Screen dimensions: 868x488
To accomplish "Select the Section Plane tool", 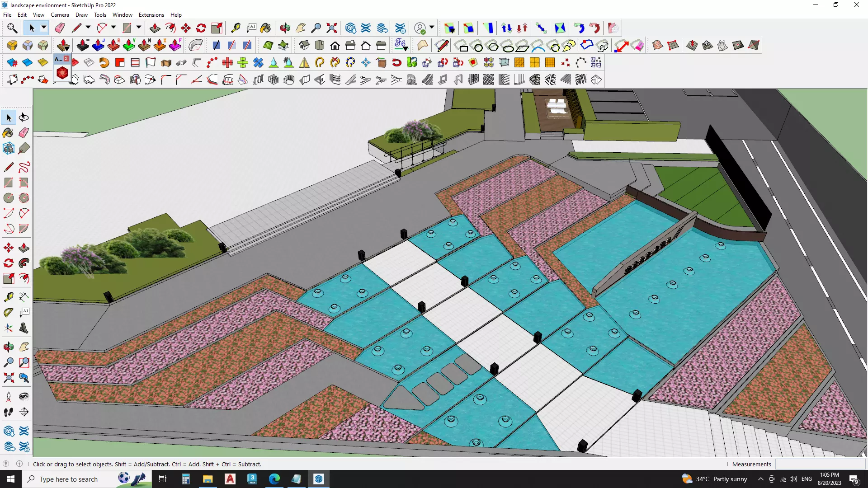I will (24, 412).
